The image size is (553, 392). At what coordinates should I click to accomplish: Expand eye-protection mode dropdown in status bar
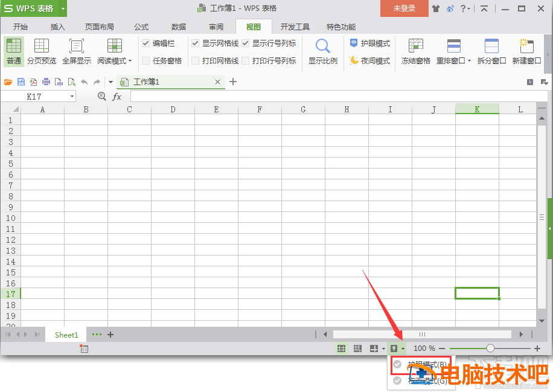click(x=403, y=349)
